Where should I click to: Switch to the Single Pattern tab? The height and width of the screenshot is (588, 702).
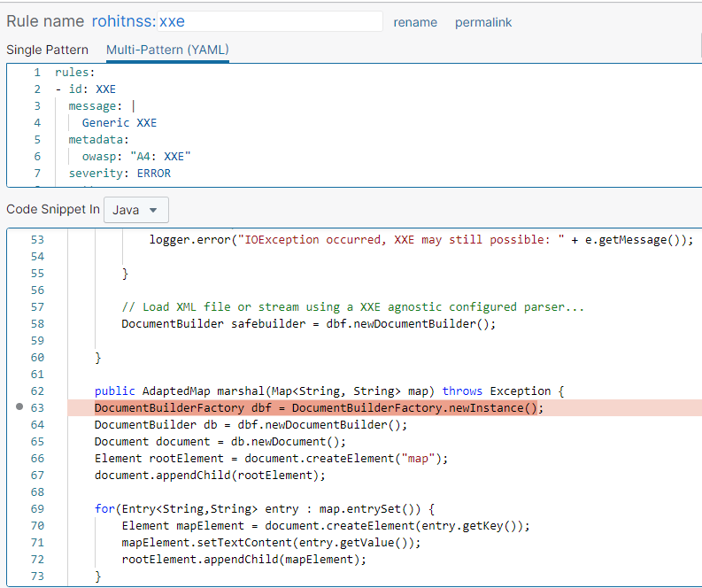(47, 50)
